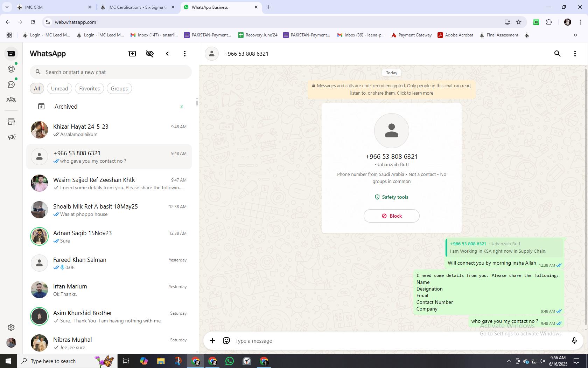
Task: Bookmark this page with star icon
Action: 519,22
